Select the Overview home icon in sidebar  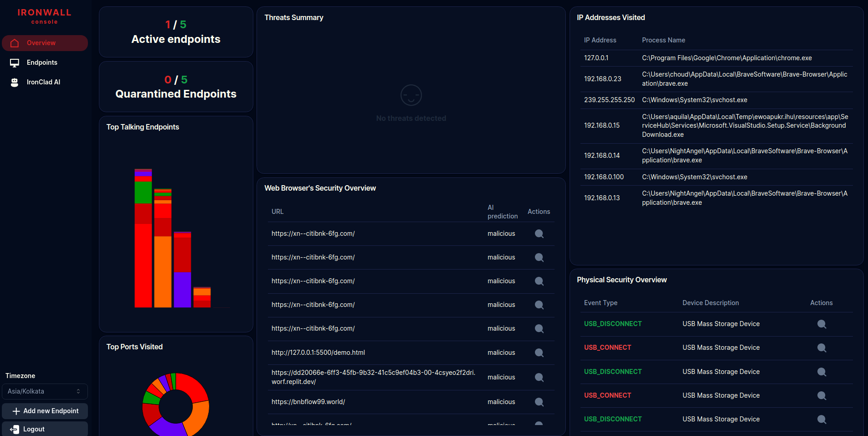pos(15,42)
